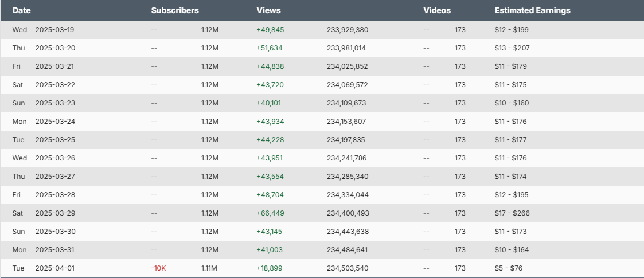Click total views 234,334,044
The height and width of the screenshot is (278, 644).
[348, 195]
